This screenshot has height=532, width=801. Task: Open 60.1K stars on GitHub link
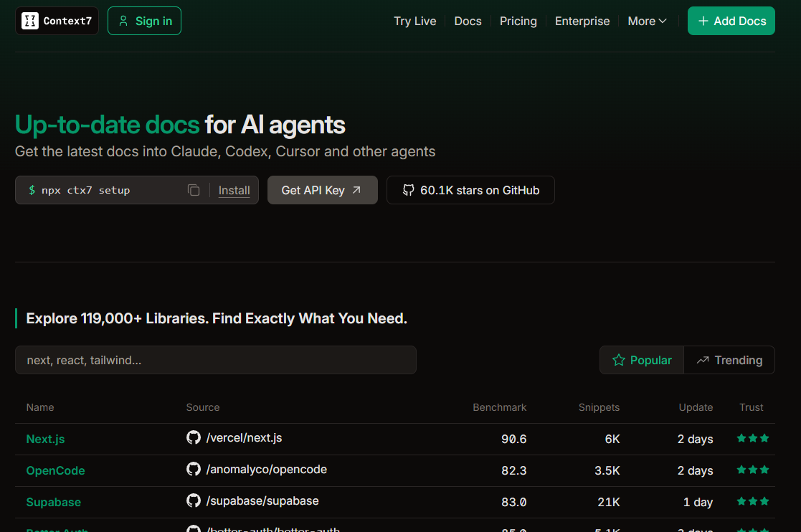(x=470, y=190)
